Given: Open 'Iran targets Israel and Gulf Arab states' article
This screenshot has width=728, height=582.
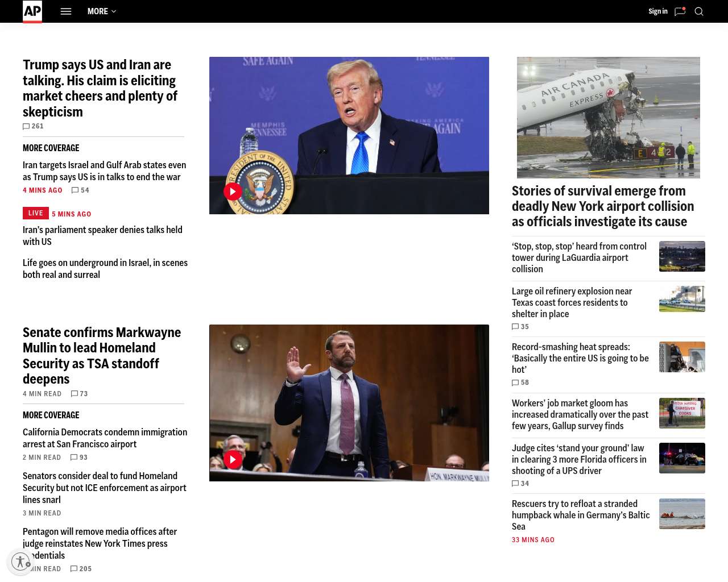Looking at the screenshot, I should tap(105, 171).
